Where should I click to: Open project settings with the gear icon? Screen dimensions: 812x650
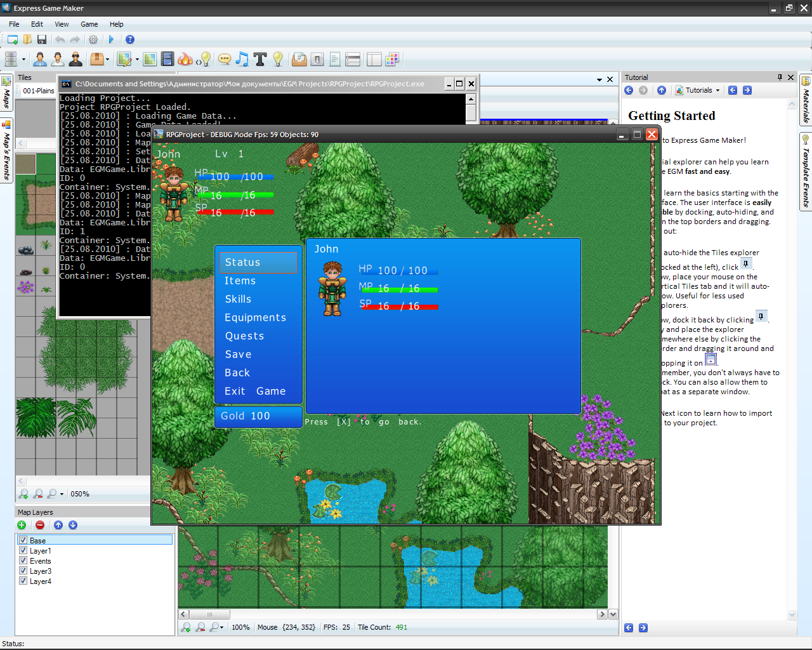tap(93, 39)
